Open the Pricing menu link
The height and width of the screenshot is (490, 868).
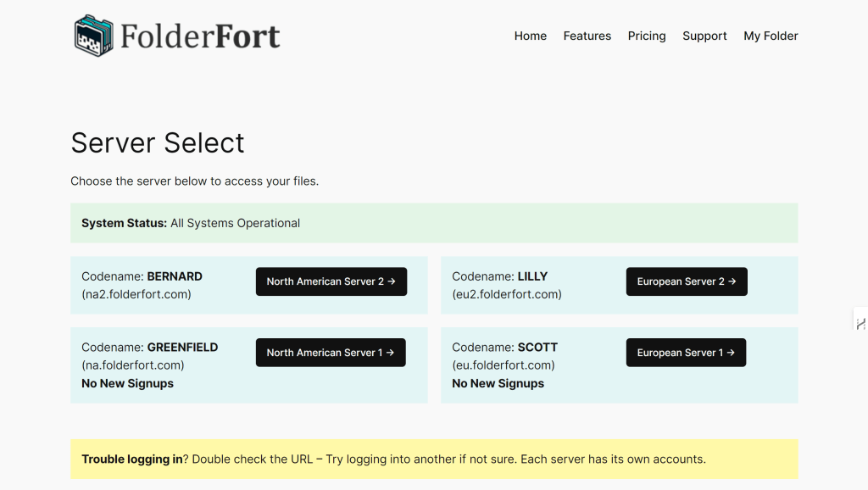click(x=647, y=36)
